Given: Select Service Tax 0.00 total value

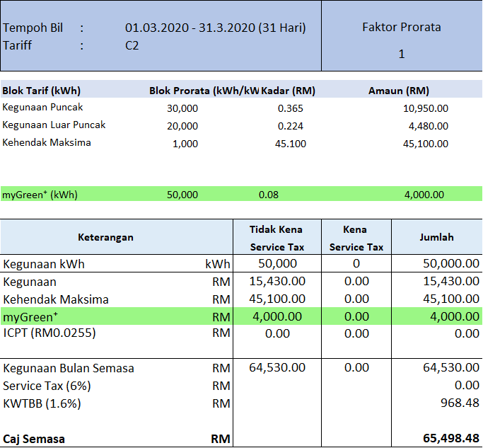Looking at the screenshot, I should click(467, 385).
